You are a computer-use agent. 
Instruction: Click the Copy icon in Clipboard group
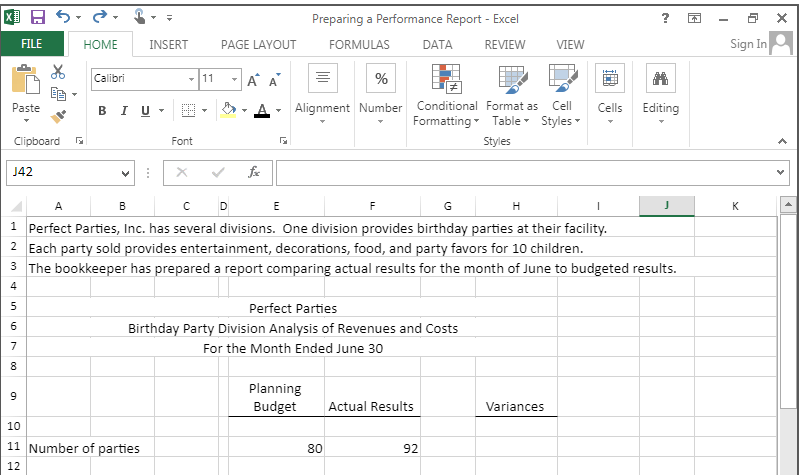pos(58,94)
